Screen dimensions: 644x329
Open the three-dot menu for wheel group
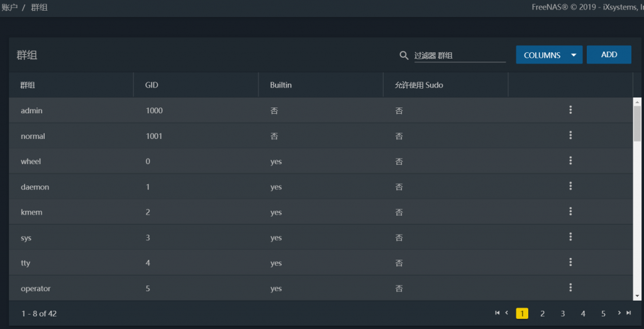[x=570, y=161]
